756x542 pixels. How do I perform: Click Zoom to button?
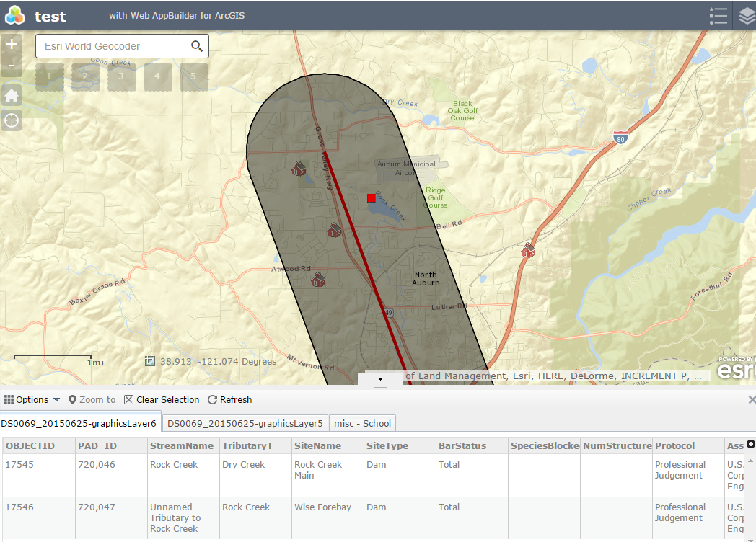(92, 399)
